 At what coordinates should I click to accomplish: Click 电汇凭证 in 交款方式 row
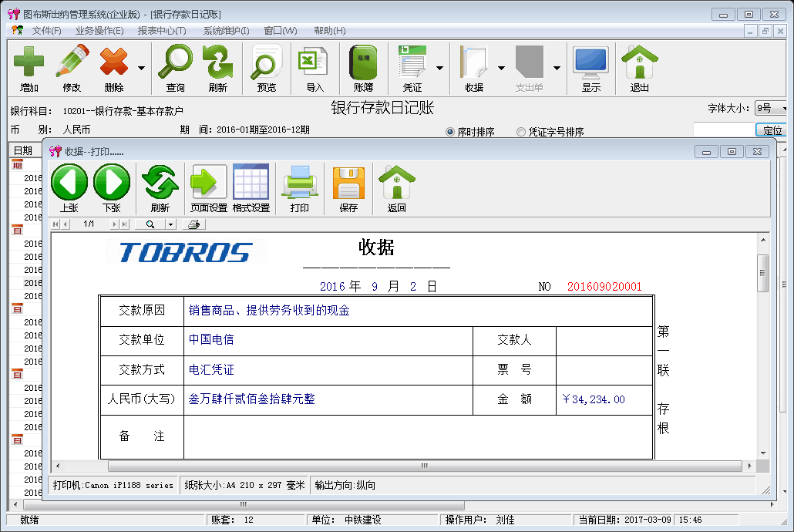point(211,370)
